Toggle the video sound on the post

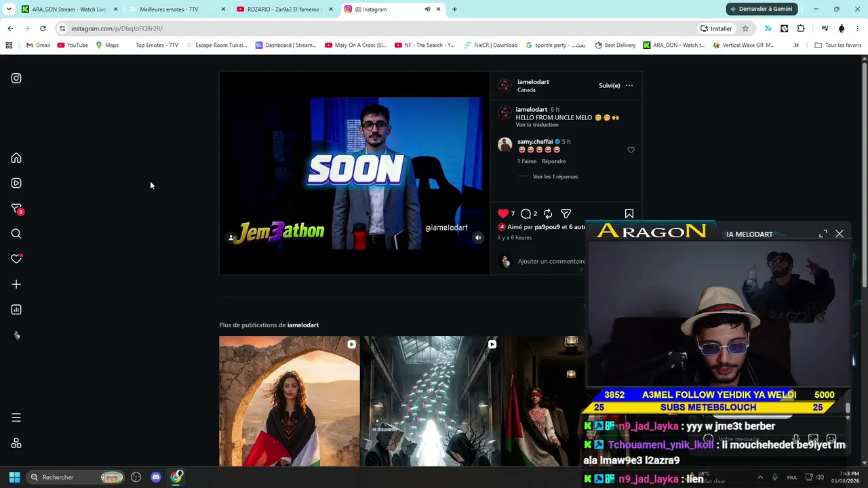click(x=478, y=238)
